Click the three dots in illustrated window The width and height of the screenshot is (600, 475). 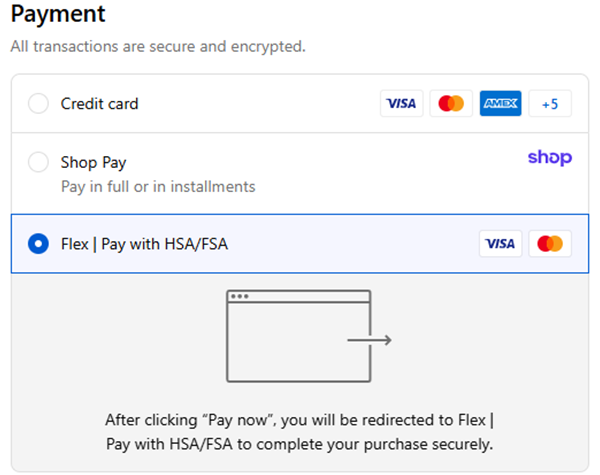point(240,297)
